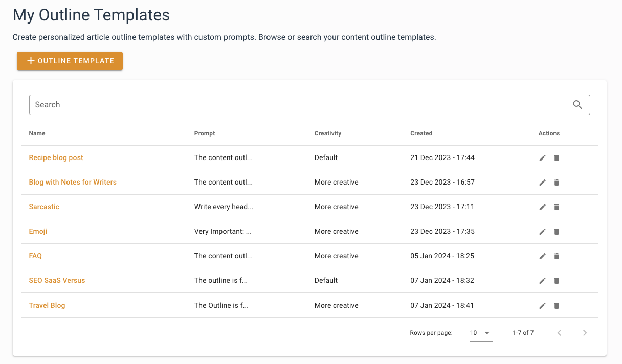This screenshot has width=622, height=364.
Task: Sort by the Name column header
Action: click(37, 133)
